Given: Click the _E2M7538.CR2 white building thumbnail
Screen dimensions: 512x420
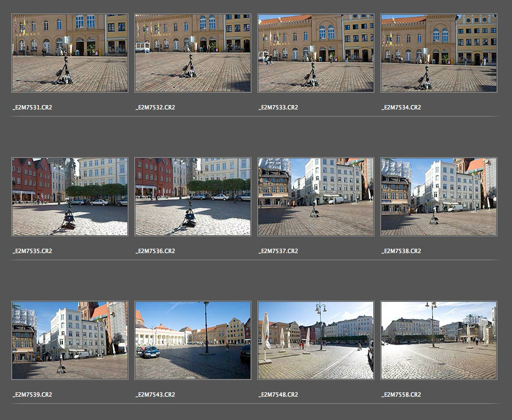Looking at the screenshot, I should (439, 197).
